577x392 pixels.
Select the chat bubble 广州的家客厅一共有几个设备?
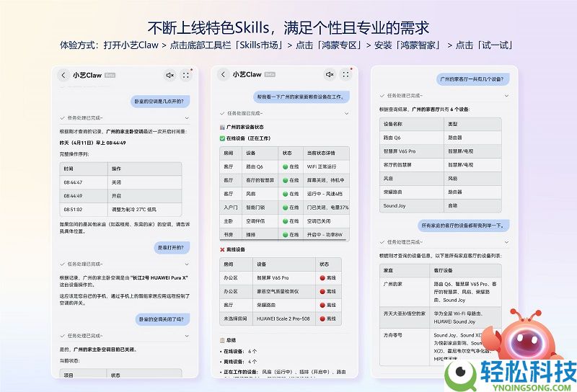point(473,79)
